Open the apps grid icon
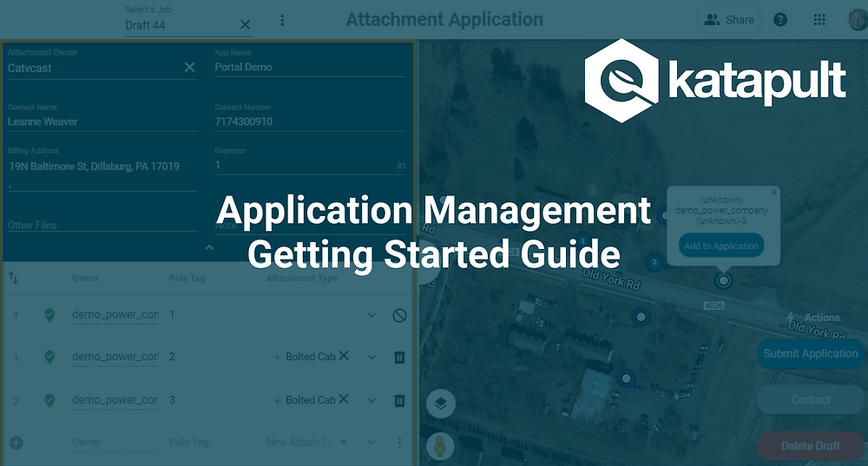This screenshot has height=466, width=868. (820, 20)
